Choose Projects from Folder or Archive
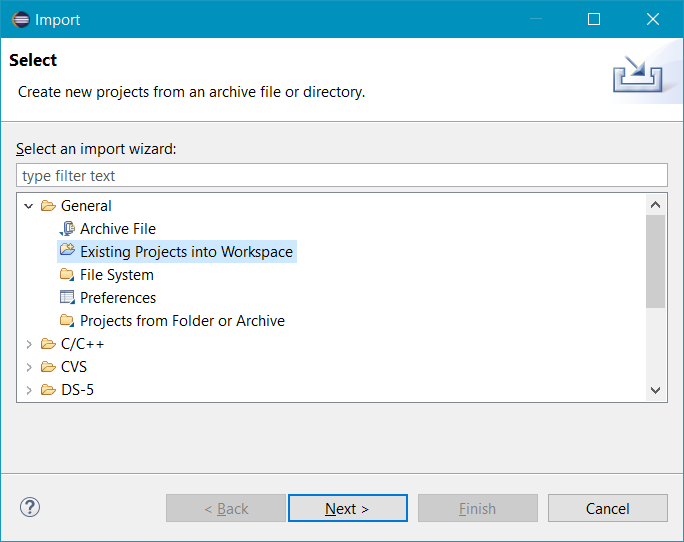Image resolution: width=684 pixels, height=542 pixels. point(182,321)
